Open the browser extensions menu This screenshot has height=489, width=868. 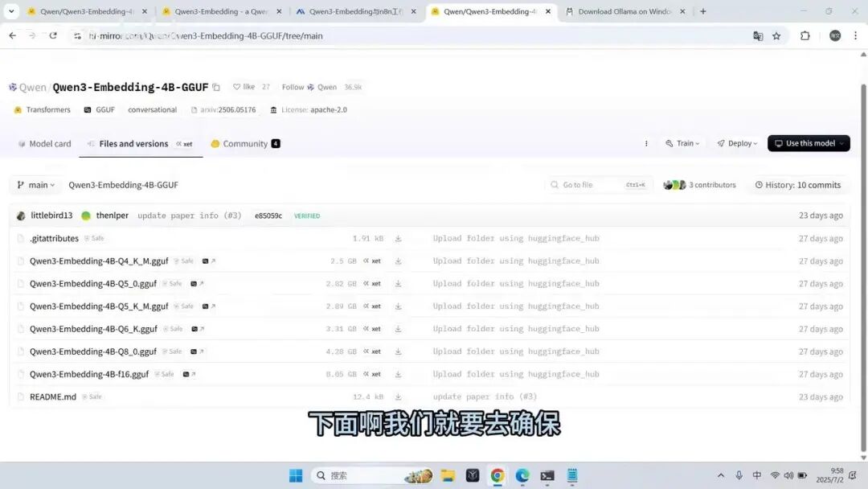pyautogui.click(x=805, y=36)
